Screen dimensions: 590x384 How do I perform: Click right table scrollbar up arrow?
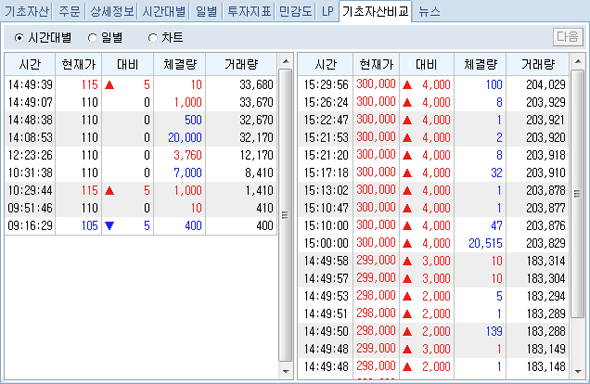point(578,61)
